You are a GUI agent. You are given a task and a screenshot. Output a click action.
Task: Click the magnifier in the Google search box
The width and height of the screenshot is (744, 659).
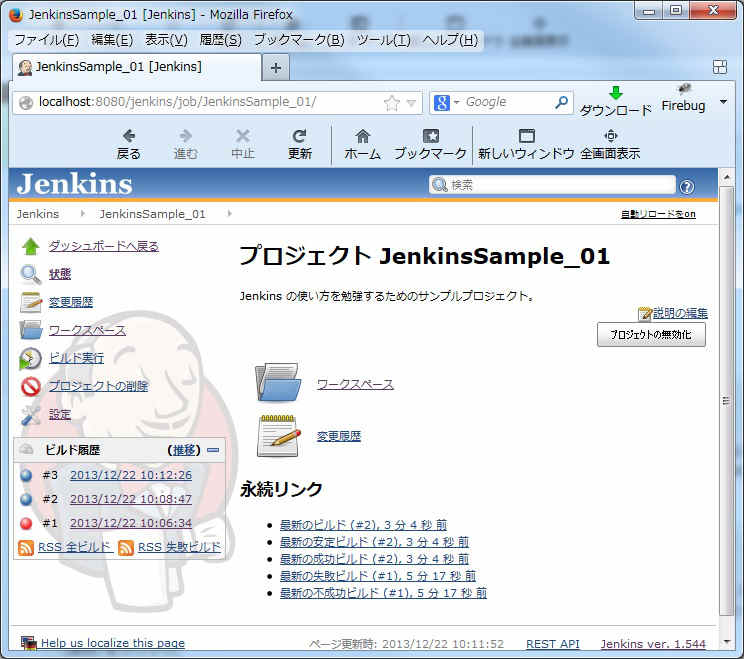[x=561, y=102]
